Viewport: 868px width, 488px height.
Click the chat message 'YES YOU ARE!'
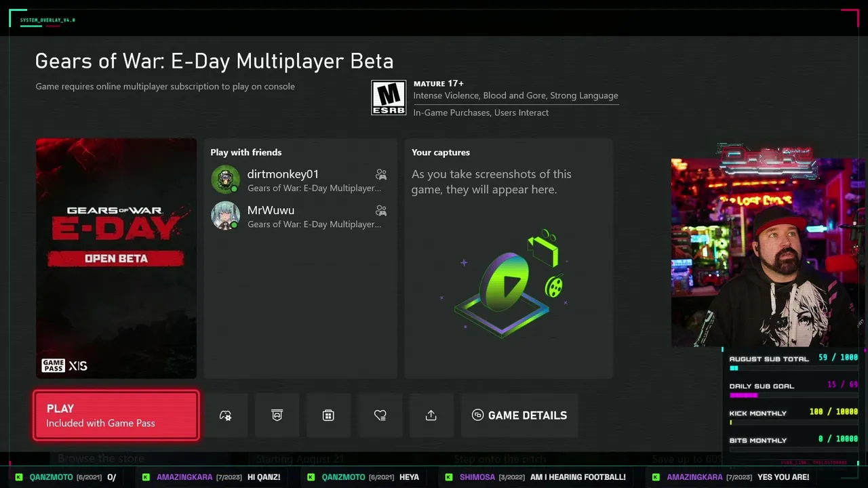(x=783, y=477)
